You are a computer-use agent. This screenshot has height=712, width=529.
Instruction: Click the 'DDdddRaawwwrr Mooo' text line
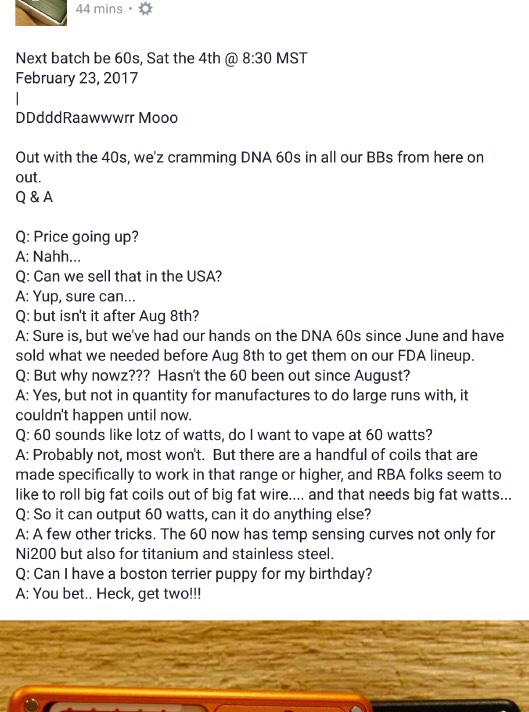point(97,118)
